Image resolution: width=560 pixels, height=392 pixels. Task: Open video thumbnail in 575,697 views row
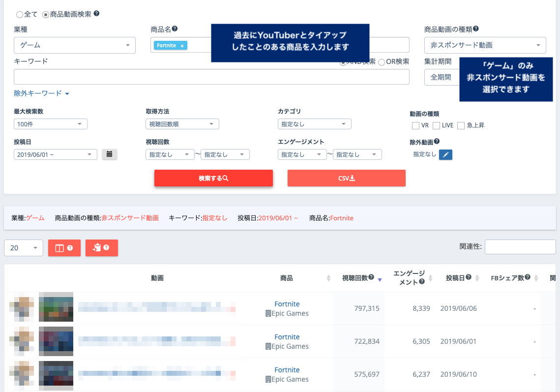[x=56, y=375]
